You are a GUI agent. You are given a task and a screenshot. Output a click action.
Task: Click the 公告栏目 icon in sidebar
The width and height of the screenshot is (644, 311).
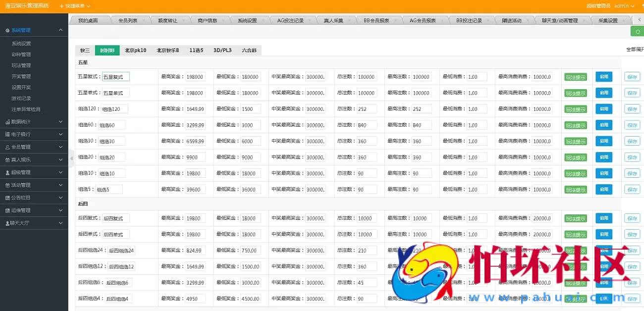click(7, 198)
